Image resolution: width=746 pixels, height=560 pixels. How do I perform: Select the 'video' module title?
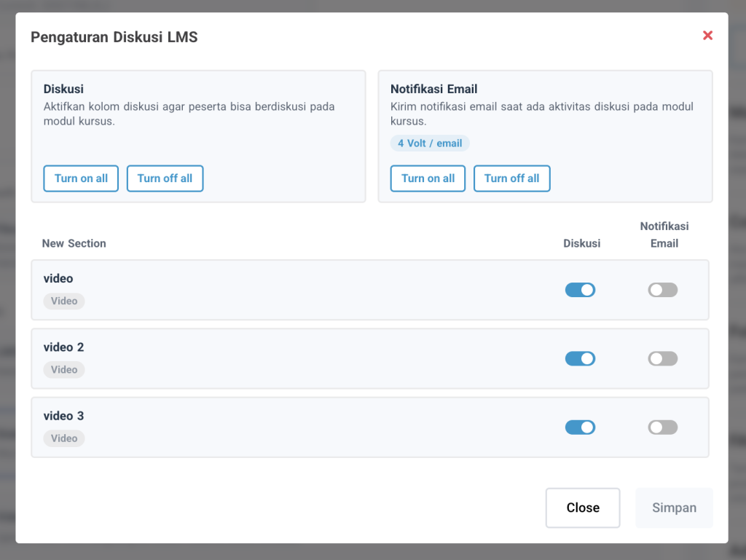[x=58, y=279]
